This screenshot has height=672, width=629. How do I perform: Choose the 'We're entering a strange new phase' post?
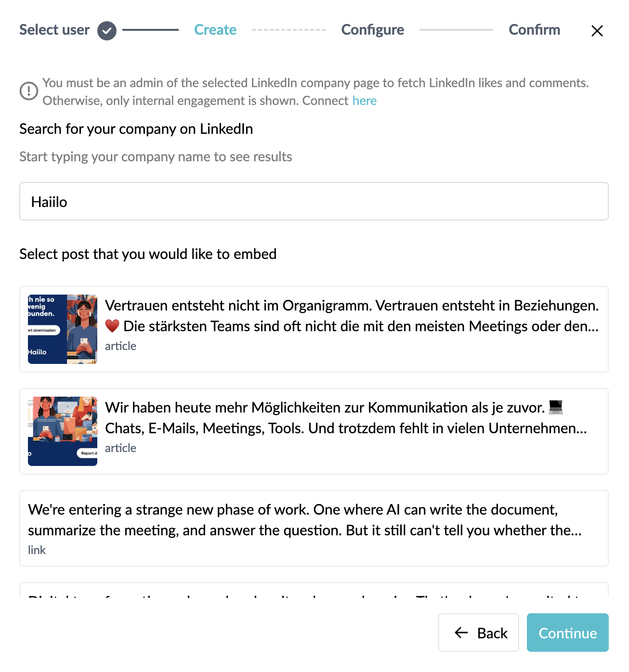(314, 529)
